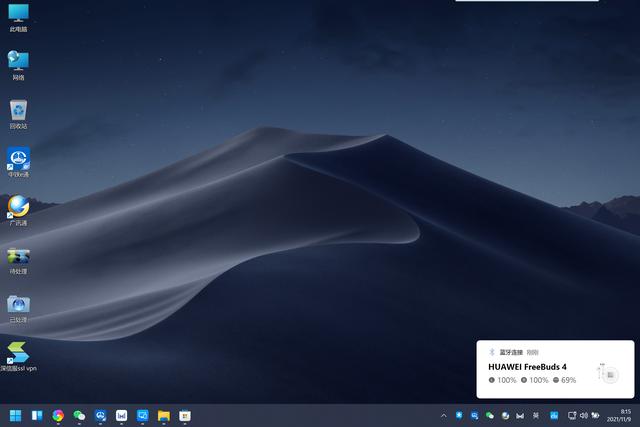
Task: Open File Explorer from the taskbar
Action: (x=164, y=416)
